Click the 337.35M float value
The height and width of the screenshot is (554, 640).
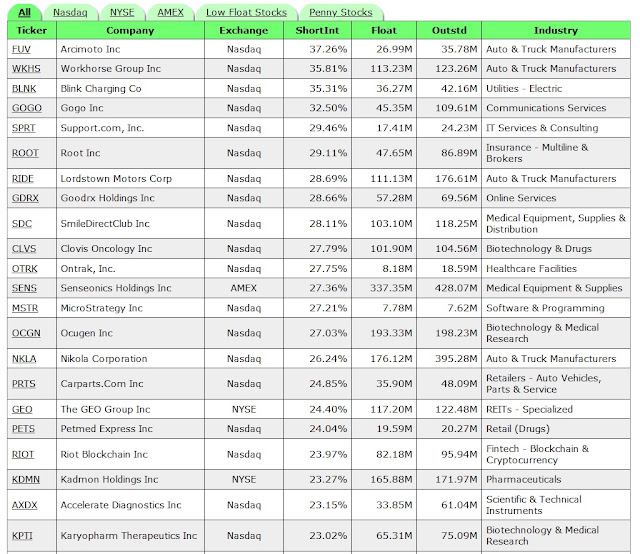[391, 288]
